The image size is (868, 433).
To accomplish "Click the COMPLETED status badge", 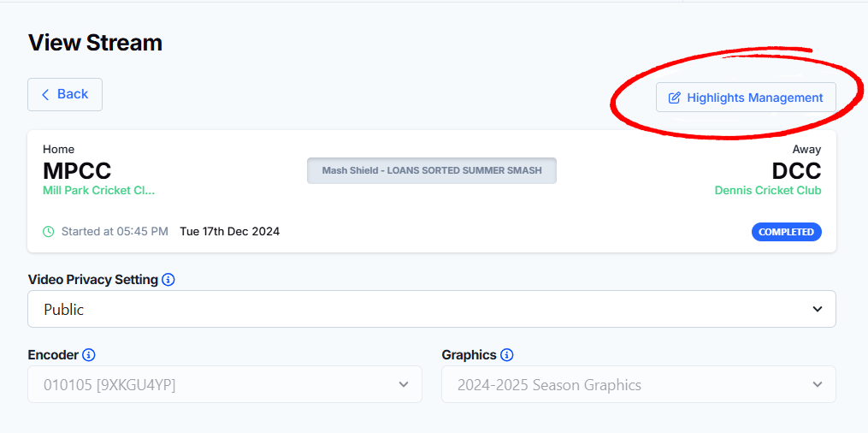I will pyautogui.click(x=787, y=232).
